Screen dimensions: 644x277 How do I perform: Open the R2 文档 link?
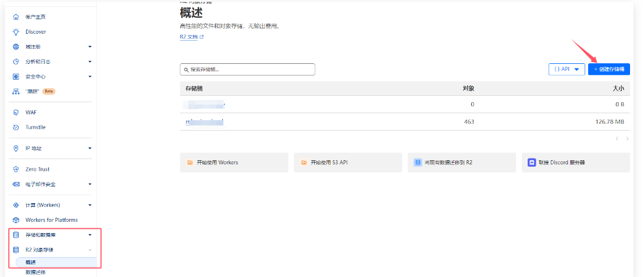(x=188, y=37)
